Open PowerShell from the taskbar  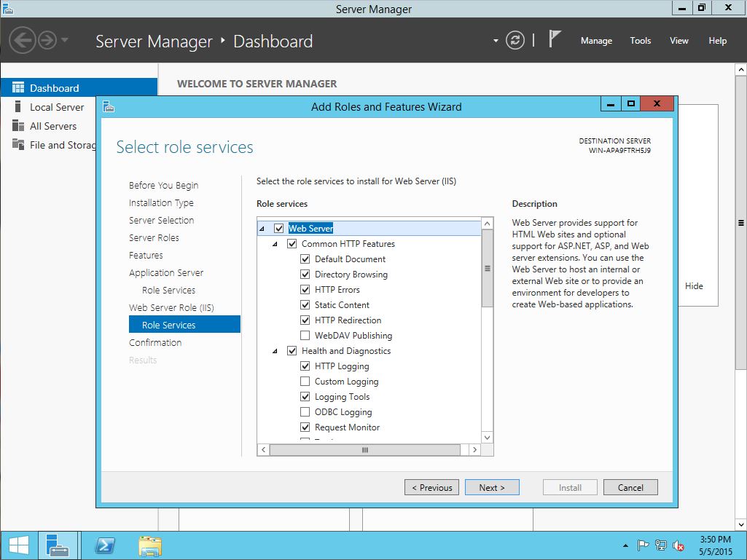pos(105,545)
